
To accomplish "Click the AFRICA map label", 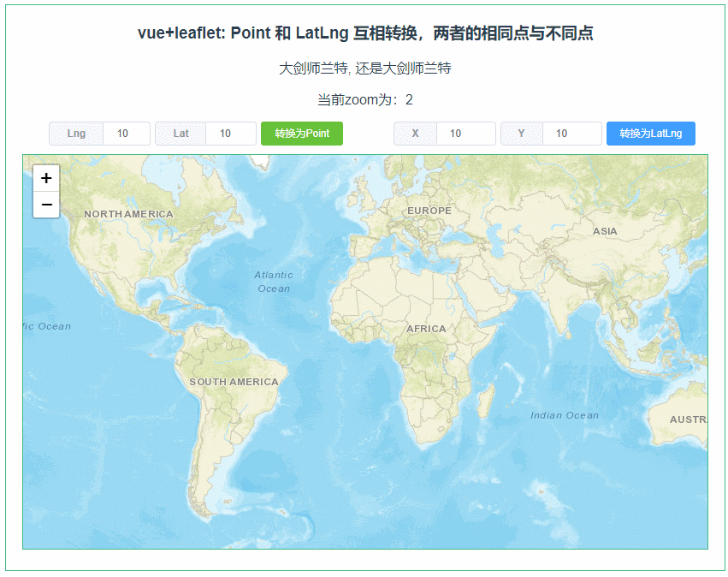I will [426, 329].
